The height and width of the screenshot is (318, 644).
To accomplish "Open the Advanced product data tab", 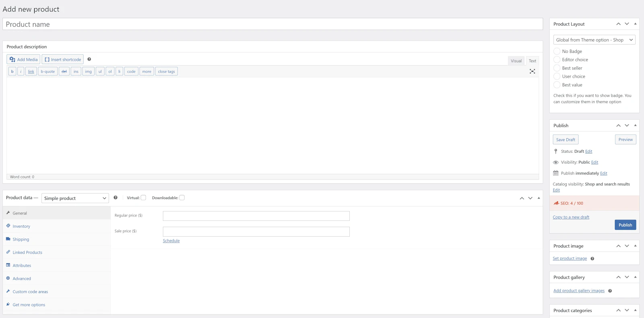I will click(57, 279).
